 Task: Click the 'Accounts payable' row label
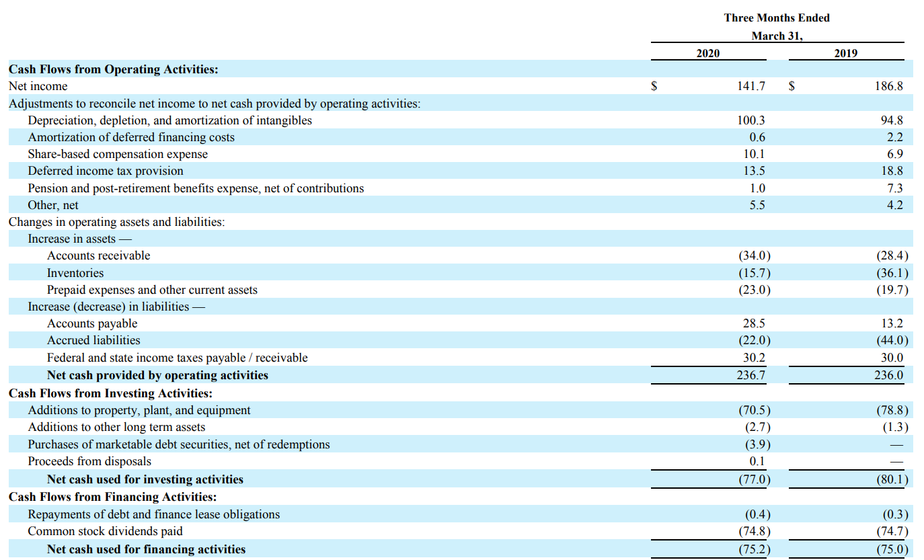tap(92, 323)
